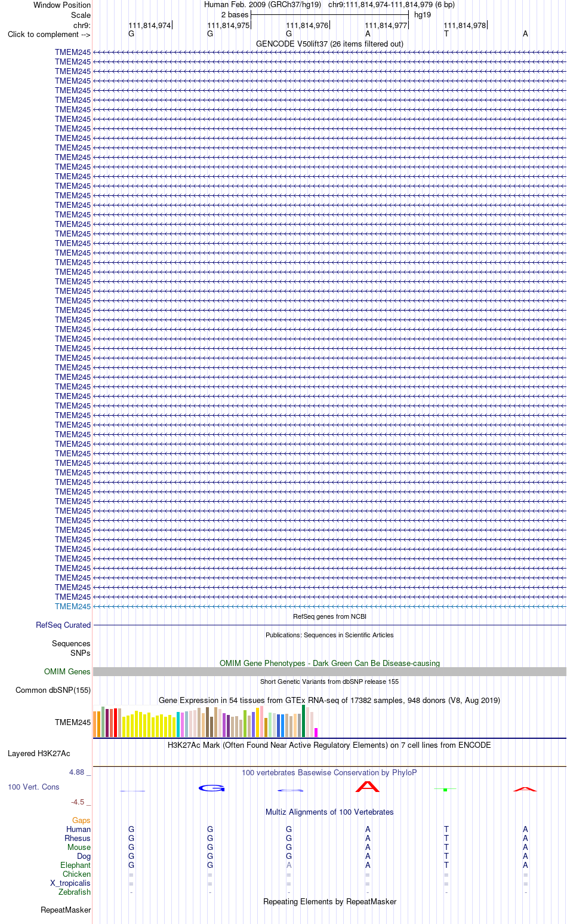Screen dimensions: 567x924
Task: Click the 'Zebrafish' alignment row label
Action: 75,892
